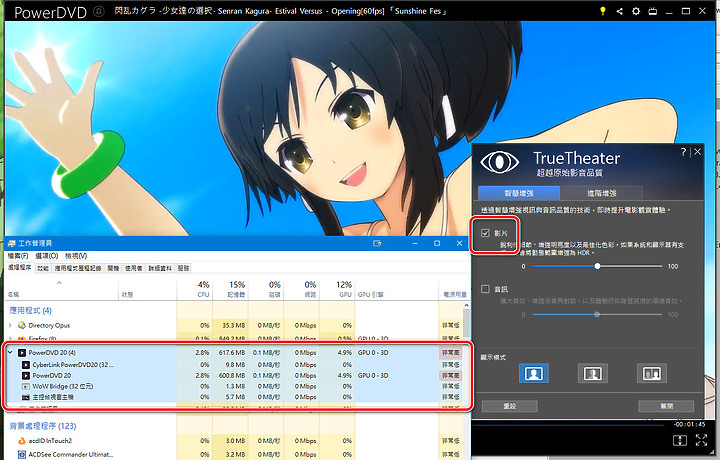Image resolution: width=720 pixels, height=460 pixels.
Task: Click the playback seek bar under TrueTheater panel
Action: 568,426
